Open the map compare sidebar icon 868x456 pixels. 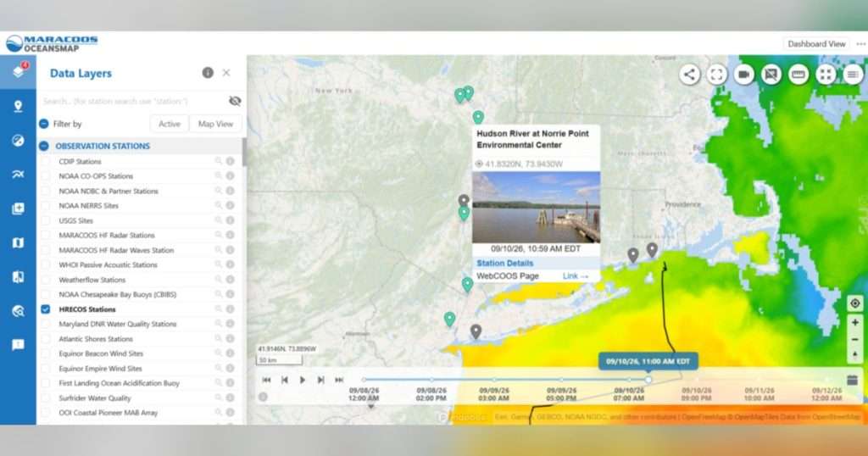18,276
